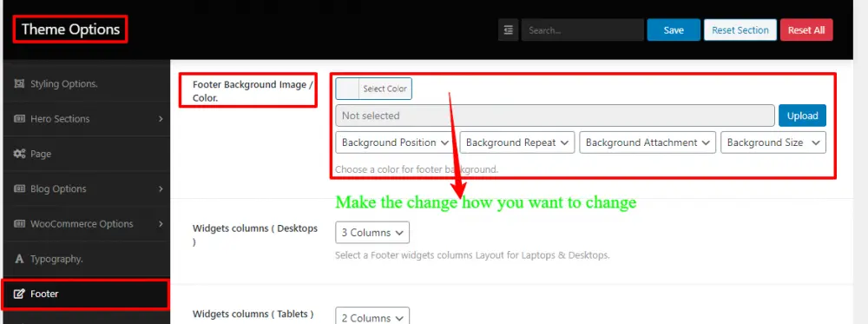Click the Reset Section button
The width and height of the screenshot is (868, 324).
tap(740, 30)
